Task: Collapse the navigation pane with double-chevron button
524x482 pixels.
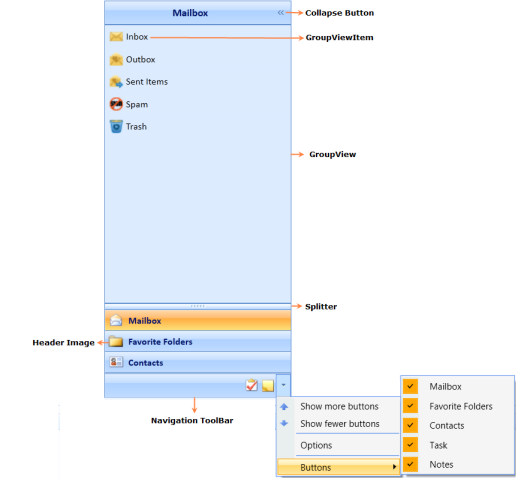Action: [x=280, y=13]
